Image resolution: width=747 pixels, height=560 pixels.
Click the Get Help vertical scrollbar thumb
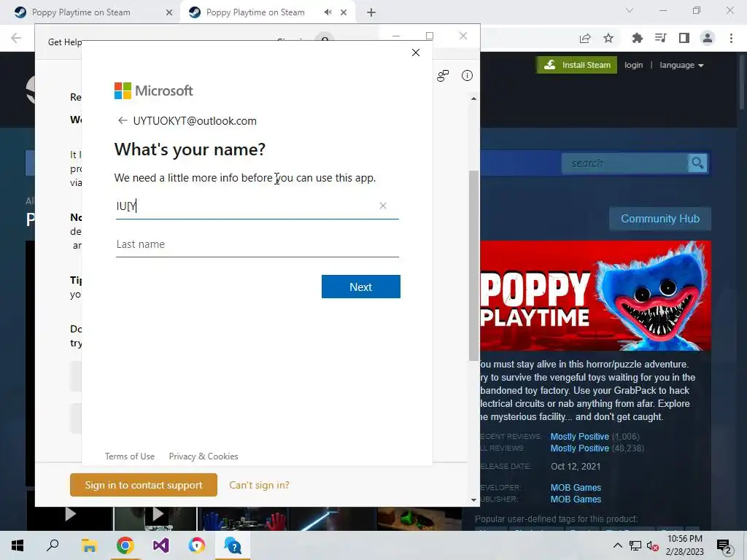[473, 265]
